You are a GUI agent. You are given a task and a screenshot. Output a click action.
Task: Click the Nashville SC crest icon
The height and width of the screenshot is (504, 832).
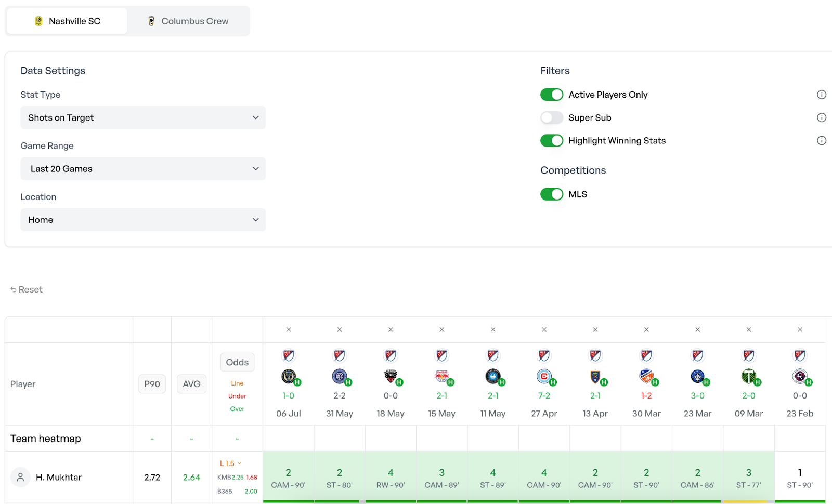click(x=38, y=21)
